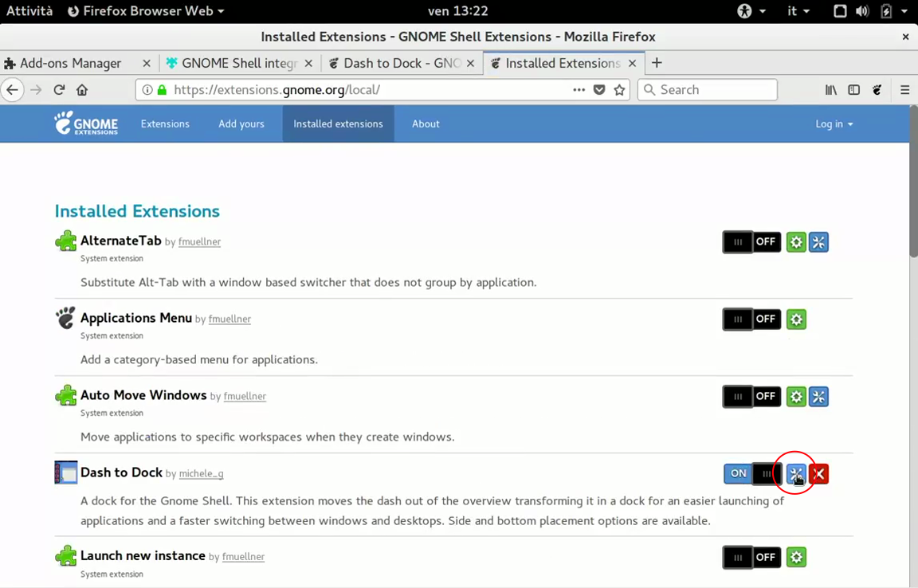Turn off the Dash to Dock switch
The image size is (918, 588).
[751, 474]
